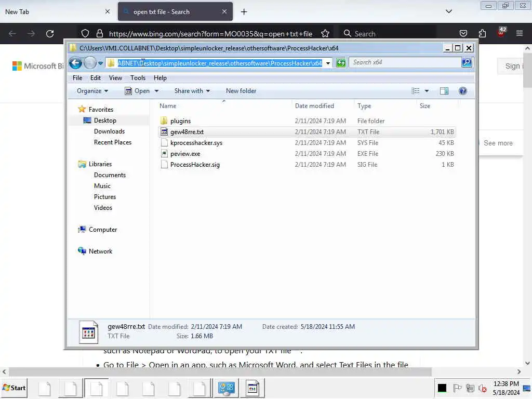The width and height of the screenshot is (532, 399).
Task: Open a new browser tab with plus
Action: coord(244,12)
